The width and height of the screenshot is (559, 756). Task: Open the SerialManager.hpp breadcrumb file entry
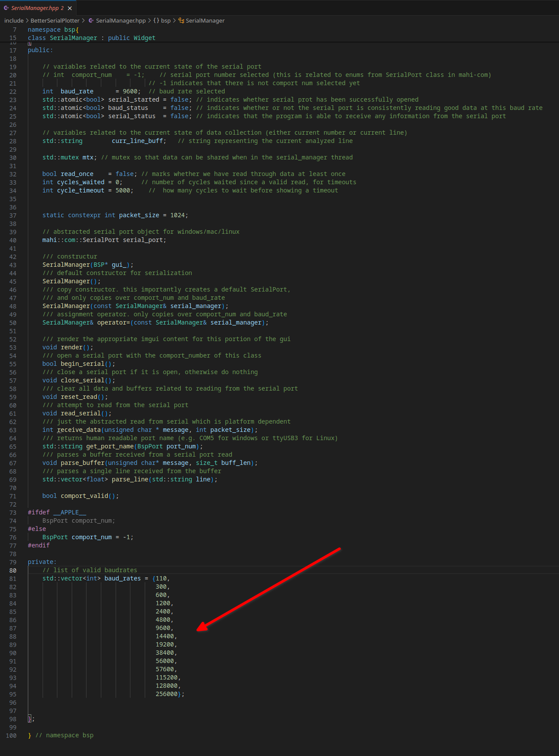pos(121,20)
